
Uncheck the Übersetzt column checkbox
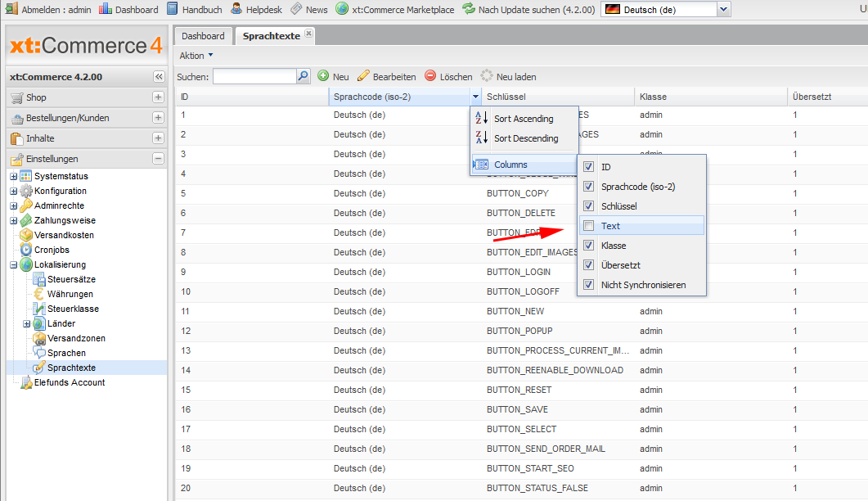click(588, 265)
